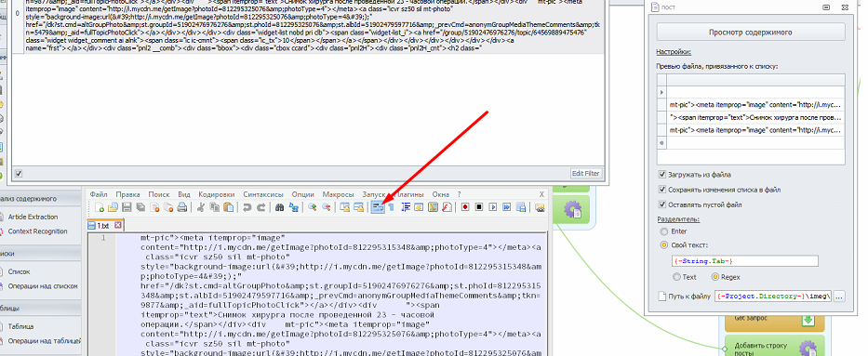The width and height of the screenshot is (868, 356).
Task: Select the Regex radio option
Action: coord(714,277)
